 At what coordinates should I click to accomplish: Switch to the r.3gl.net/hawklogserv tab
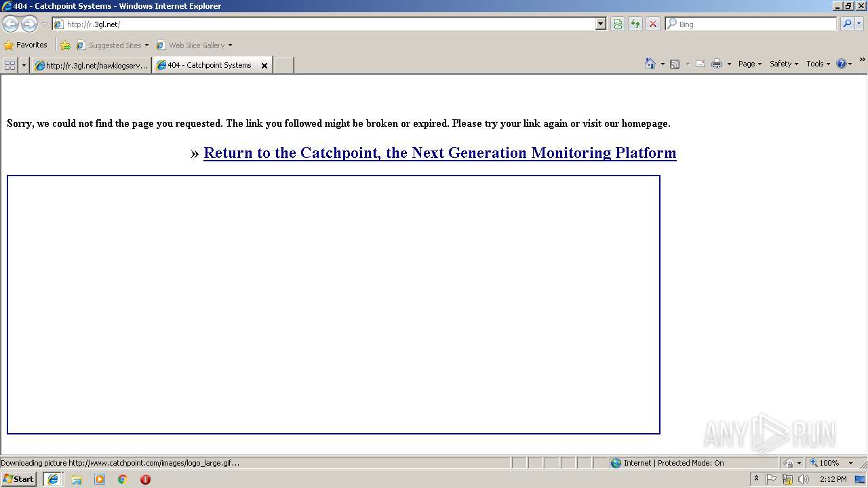[91, 66]
